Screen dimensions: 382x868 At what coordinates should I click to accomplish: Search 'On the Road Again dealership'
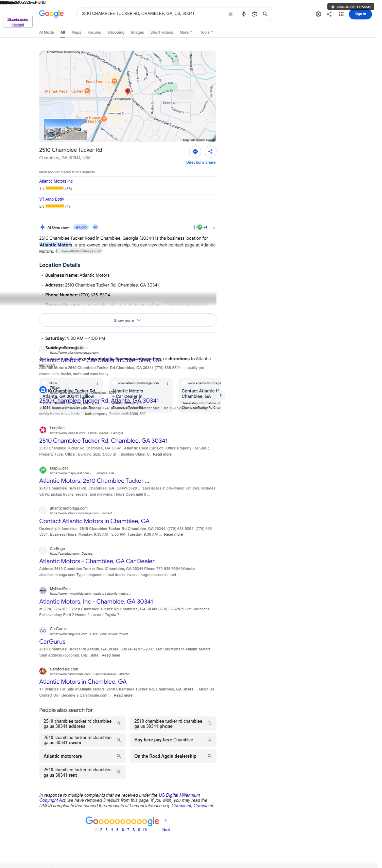click(173, 756)
